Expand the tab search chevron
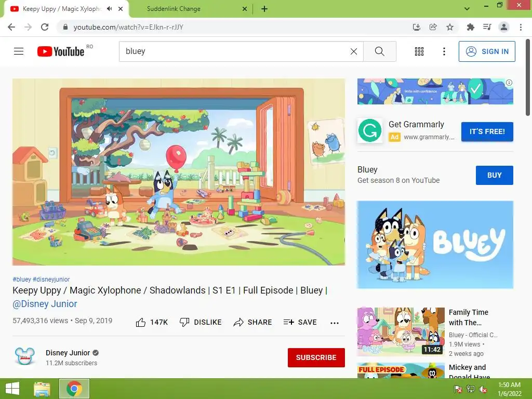Screen dimensions: 532x399 (x=467, y=9)
